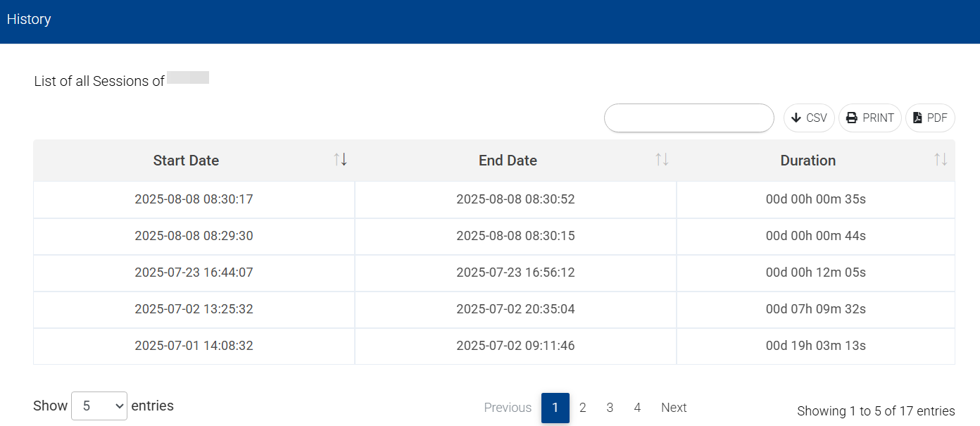Viewport: 980px width, 426px height.
Task: Focus the table search field
Action: pos(689,118)
